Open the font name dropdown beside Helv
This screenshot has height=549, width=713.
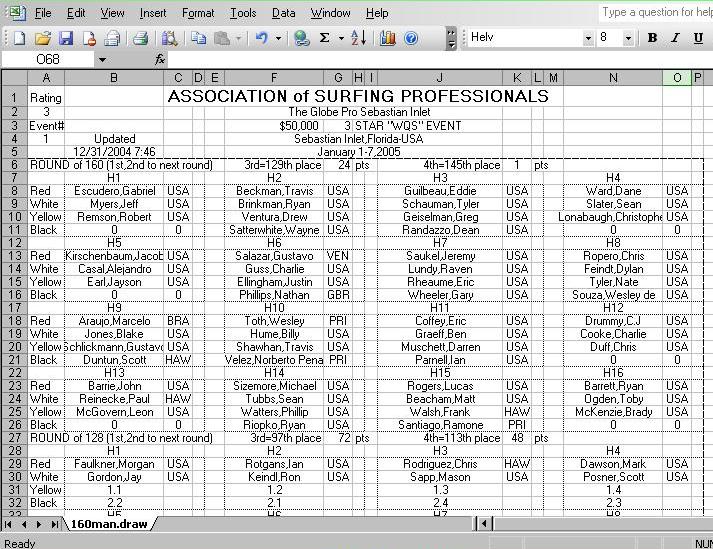click(x=588, y=38)
